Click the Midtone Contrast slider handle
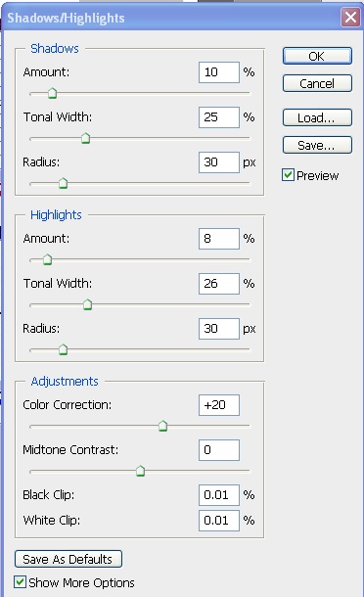Screen dimensions: 364x597 [x=141, y=471]
